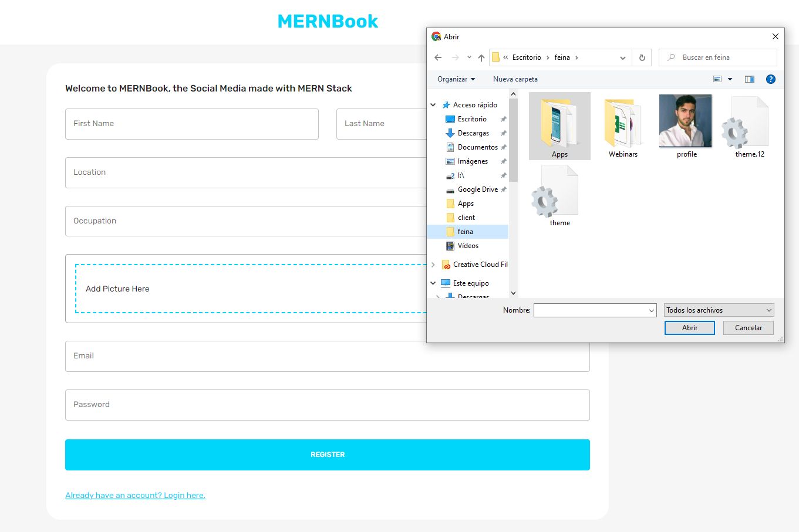The width and height of the screenshot is (799, 532).
Task: Change the file view mode icon
Action: click(717, 79)
